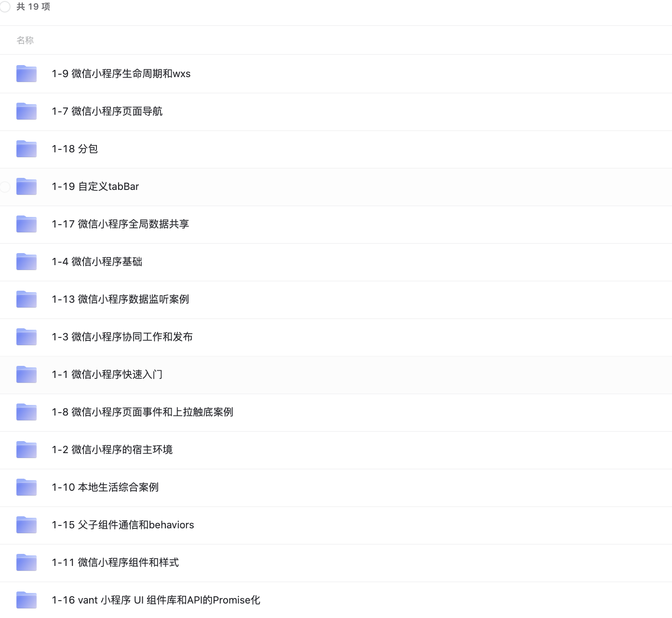Click folder icon for 1-18 分包
The image size is (672, 618).
tap(27, 149)
